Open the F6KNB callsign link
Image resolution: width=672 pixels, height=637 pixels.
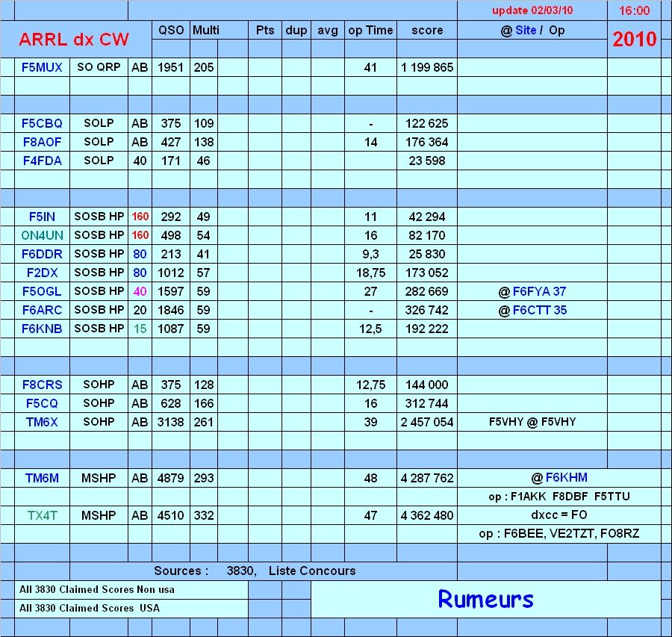tap(42, 329)
